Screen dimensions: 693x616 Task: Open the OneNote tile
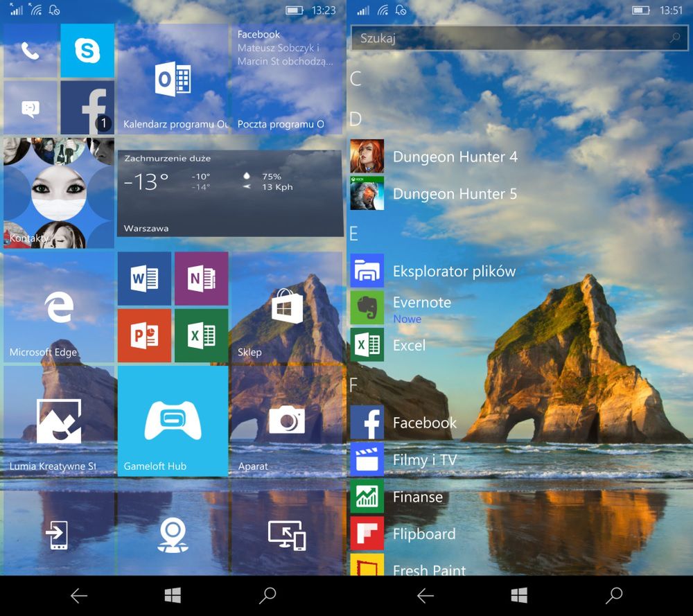(202, 279)
